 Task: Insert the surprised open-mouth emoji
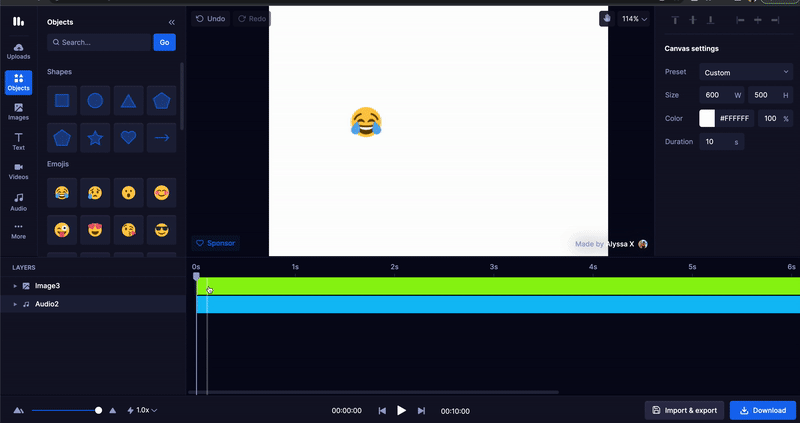tap(129, 192)
